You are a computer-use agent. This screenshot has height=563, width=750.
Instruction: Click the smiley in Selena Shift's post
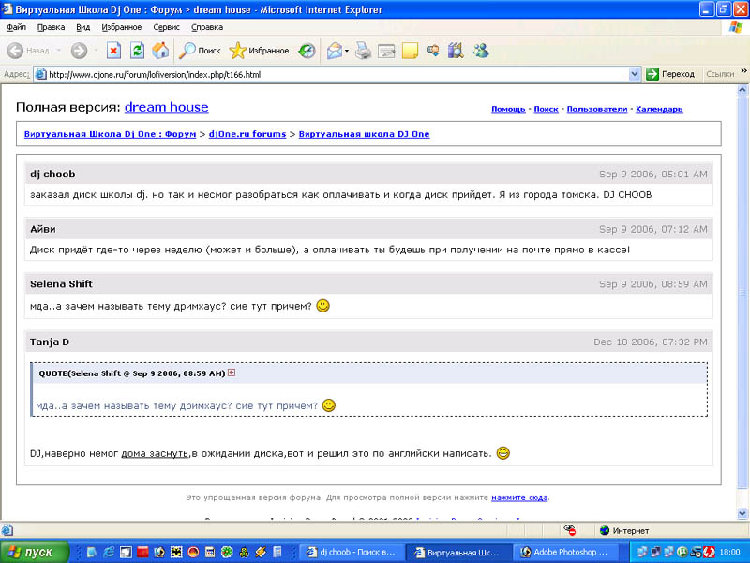tap(323, 305)
